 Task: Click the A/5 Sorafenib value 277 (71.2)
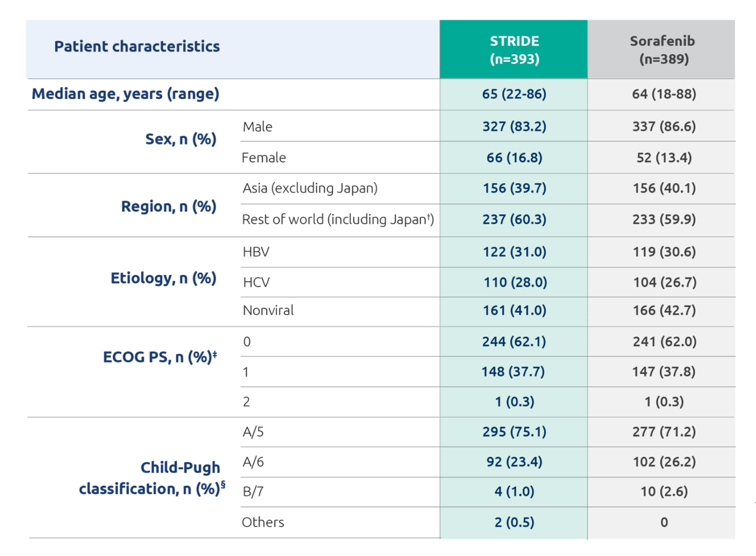pyautogui.click(x=664, y=431)
